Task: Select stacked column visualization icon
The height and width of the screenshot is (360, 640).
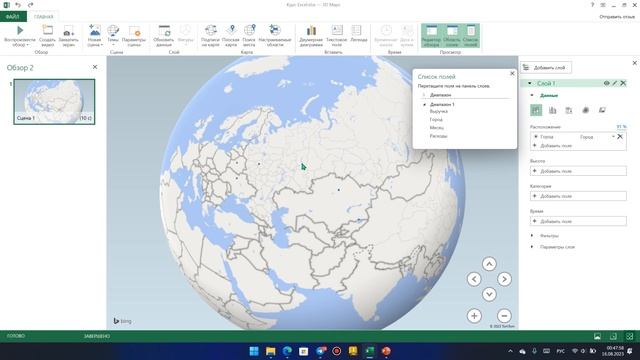Action: click(x=536, y=110)
